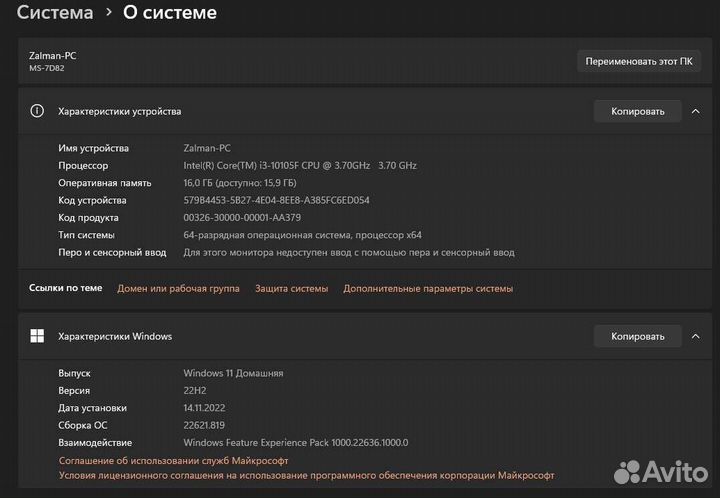Open Соглашение об использовании служб Майкрософт
The image size is (720, 498).
173,461
